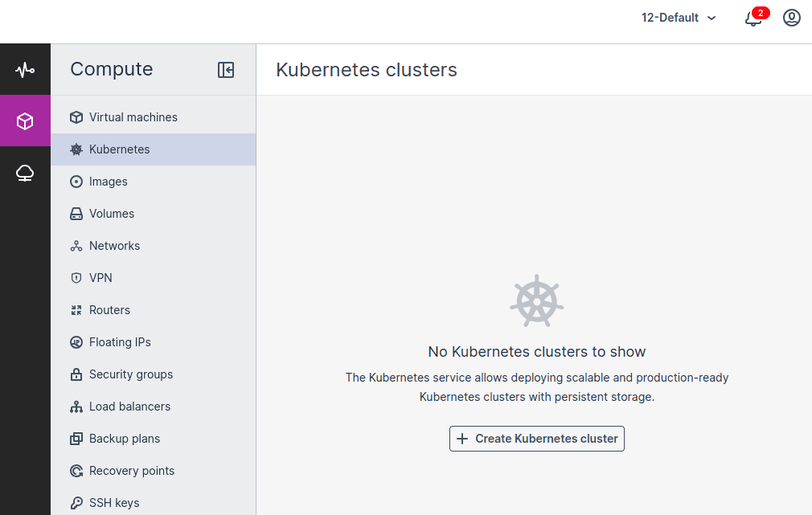Navigate to Security groups
Viewport: 812px width, 515px height.
154,374
